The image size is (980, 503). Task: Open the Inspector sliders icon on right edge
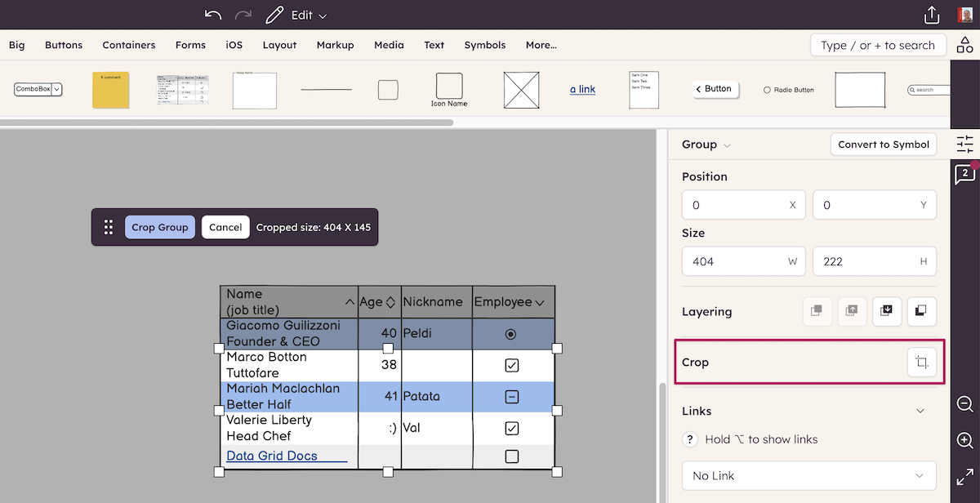coord(964,144)
